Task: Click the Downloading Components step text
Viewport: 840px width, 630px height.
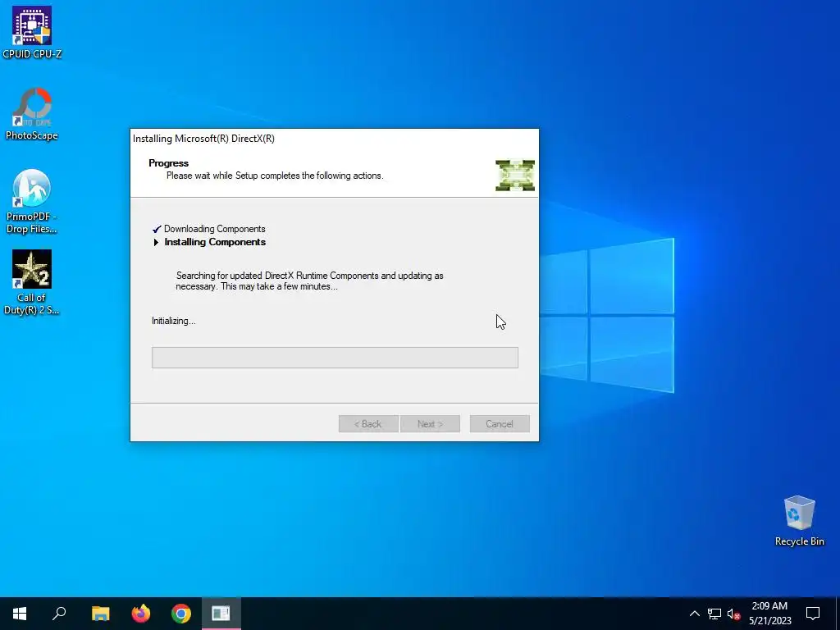Action: click(x=215, y=229)
